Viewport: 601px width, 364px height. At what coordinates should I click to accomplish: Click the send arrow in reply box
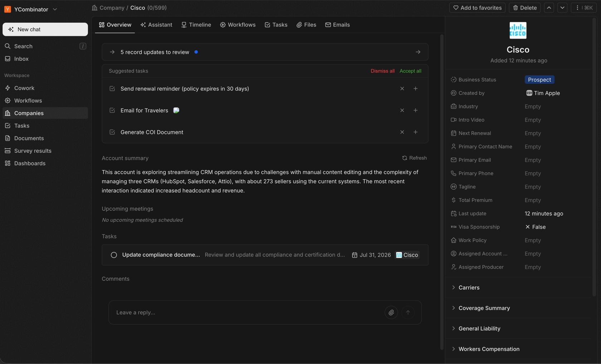pos(408,313)
